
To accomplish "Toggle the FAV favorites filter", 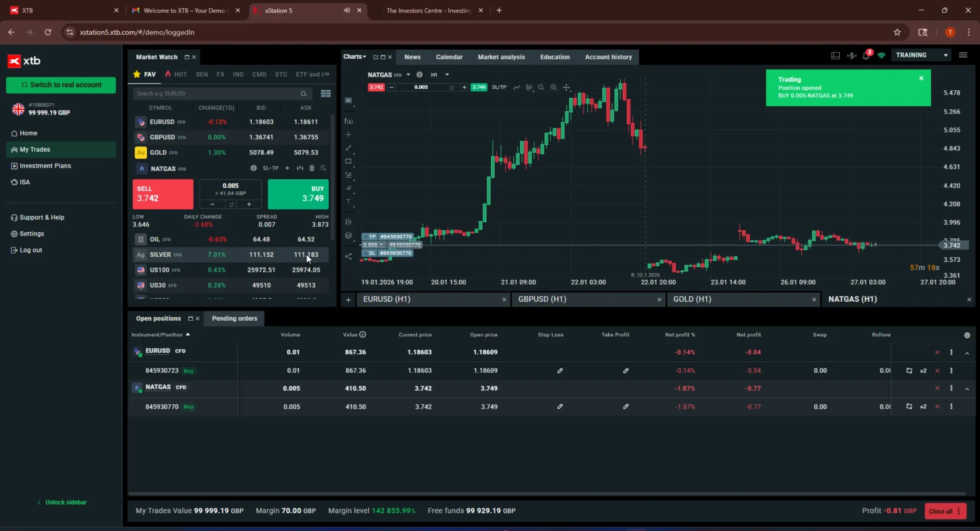I will (144, 74).
